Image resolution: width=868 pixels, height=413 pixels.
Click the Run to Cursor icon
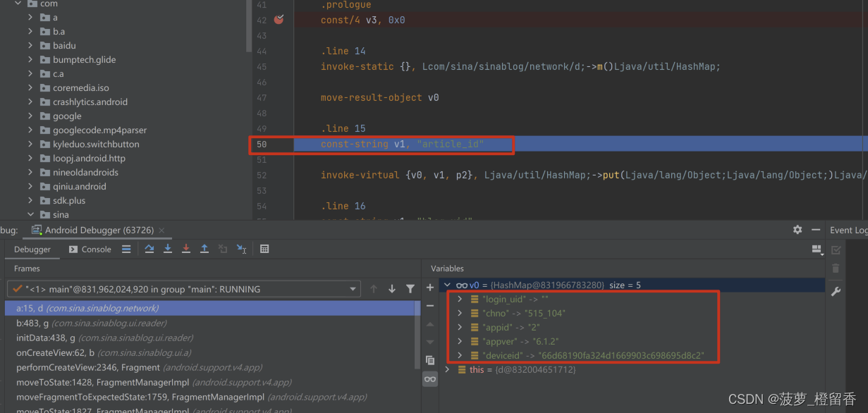[241, 249]
